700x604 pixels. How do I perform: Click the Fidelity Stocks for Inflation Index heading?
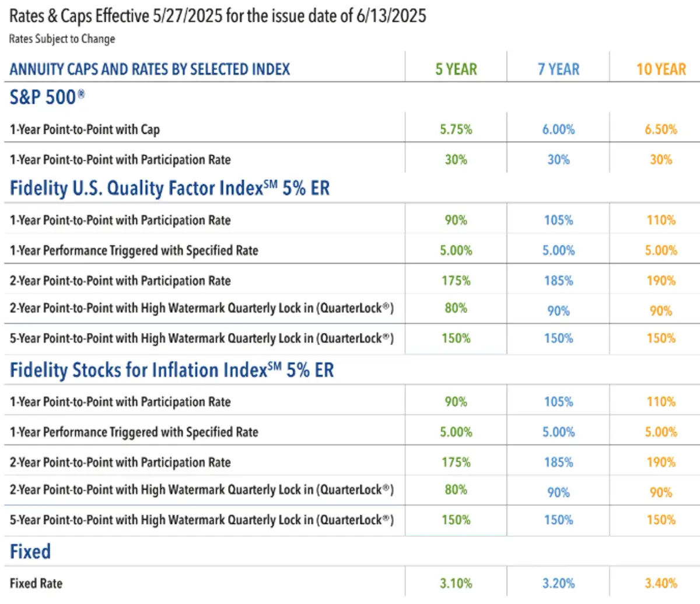click(x=171, y=371)
